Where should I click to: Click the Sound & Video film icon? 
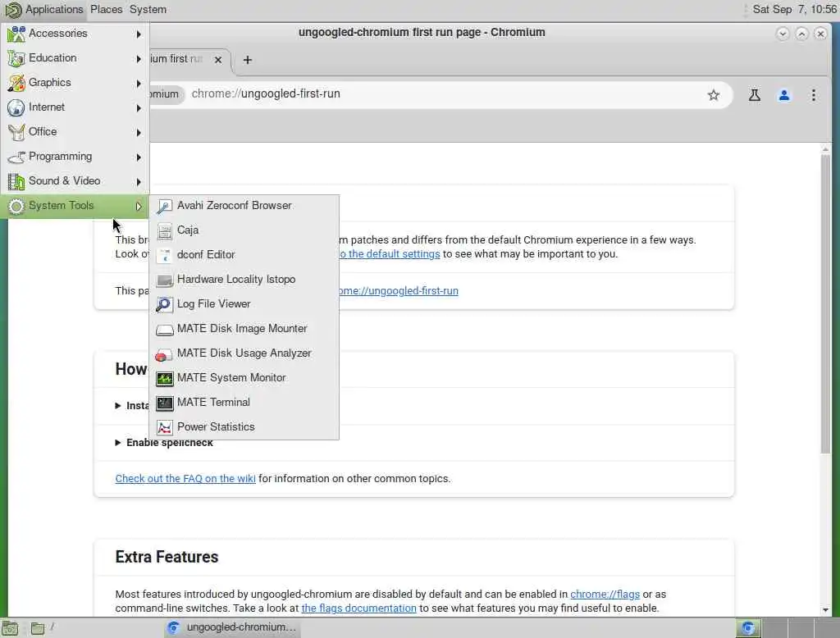click(16, 181)
